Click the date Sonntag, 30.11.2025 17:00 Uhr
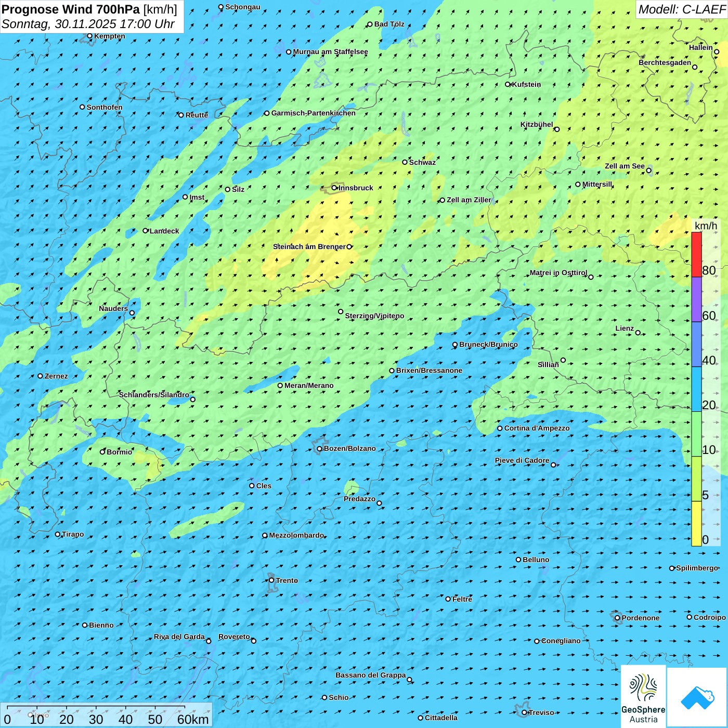 pyautogui.click(x=88, y=24)
